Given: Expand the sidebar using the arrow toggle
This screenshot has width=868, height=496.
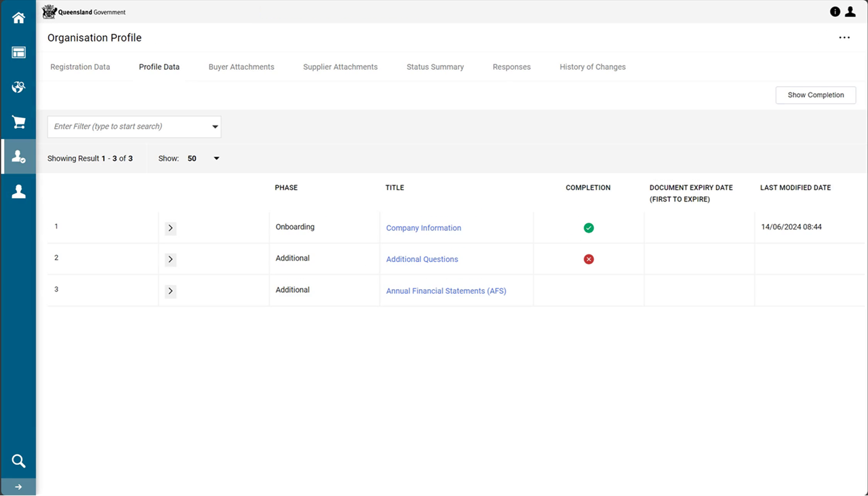Looking at the screenshot, I should pyautogui.click(x=18, y=487).
